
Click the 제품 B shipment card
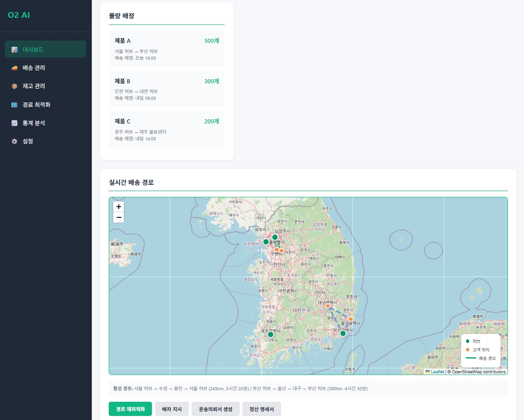point(167,89)
